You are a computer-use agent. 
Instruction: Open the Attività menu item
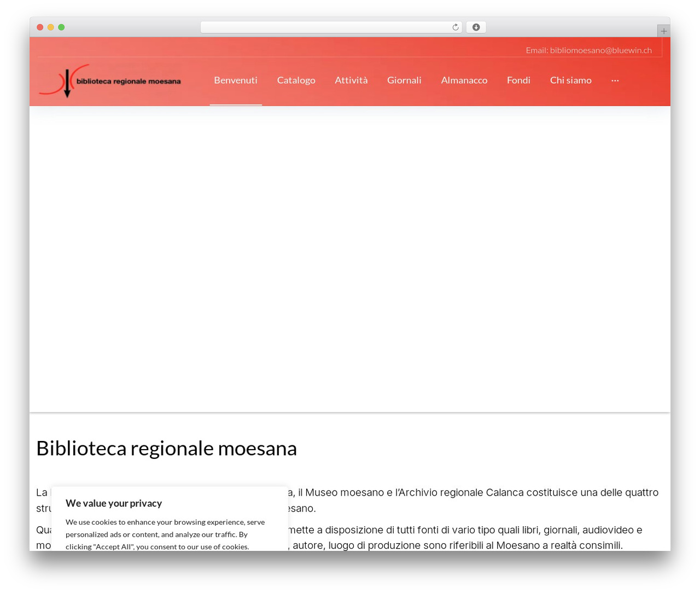(351, 80)
